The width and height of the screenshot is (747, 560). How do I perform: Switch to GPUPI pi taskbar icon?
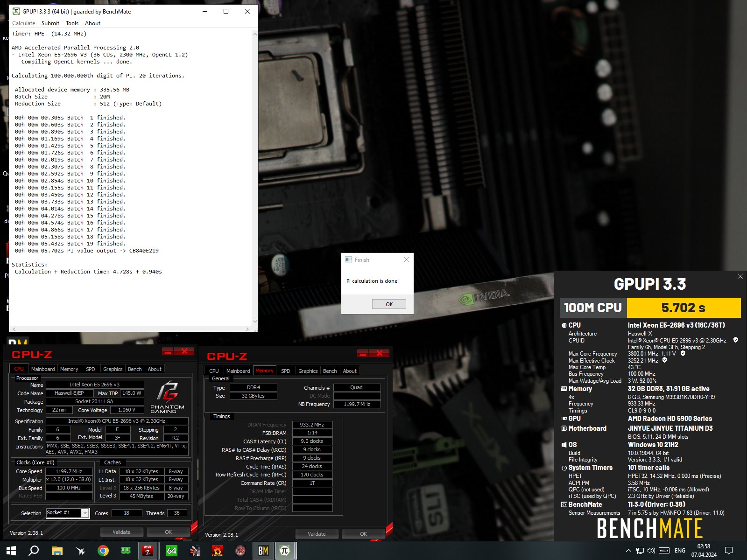(x=285, y=551)
